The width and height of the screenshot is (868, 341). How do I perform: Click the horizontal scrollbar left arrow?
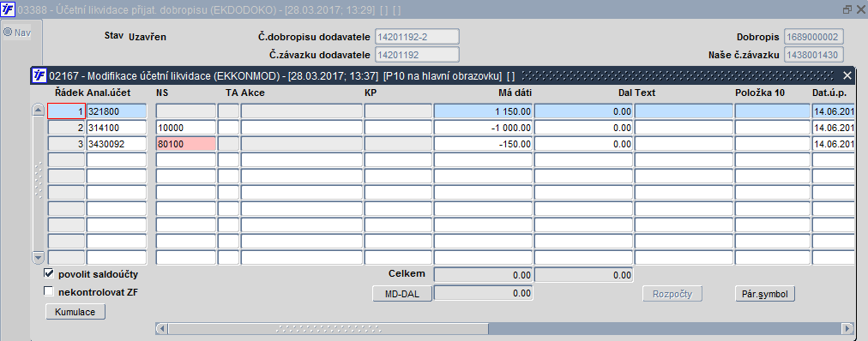pos(161,328)
